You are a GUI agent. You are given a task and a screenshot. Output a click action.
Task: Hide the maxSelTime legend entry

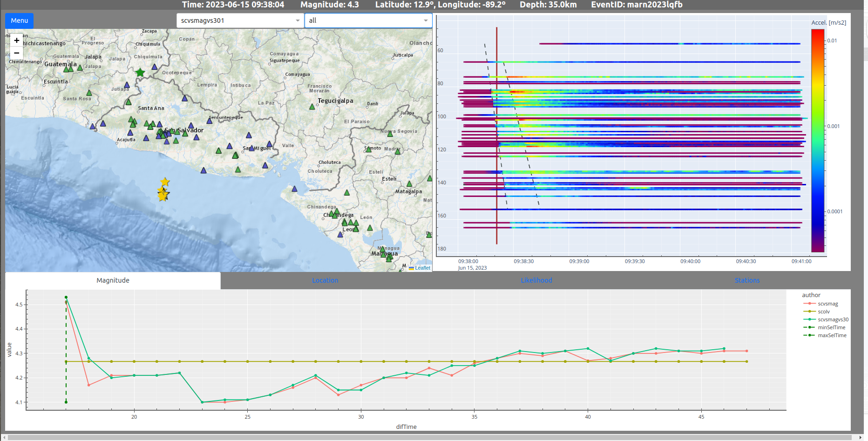point(832,335)
